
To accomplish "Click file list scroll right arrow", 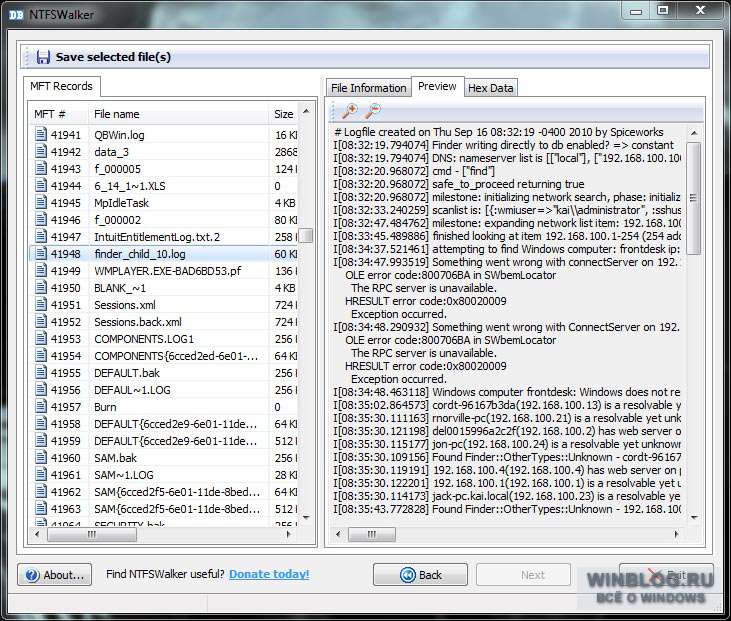I will (x=289, y=534).
